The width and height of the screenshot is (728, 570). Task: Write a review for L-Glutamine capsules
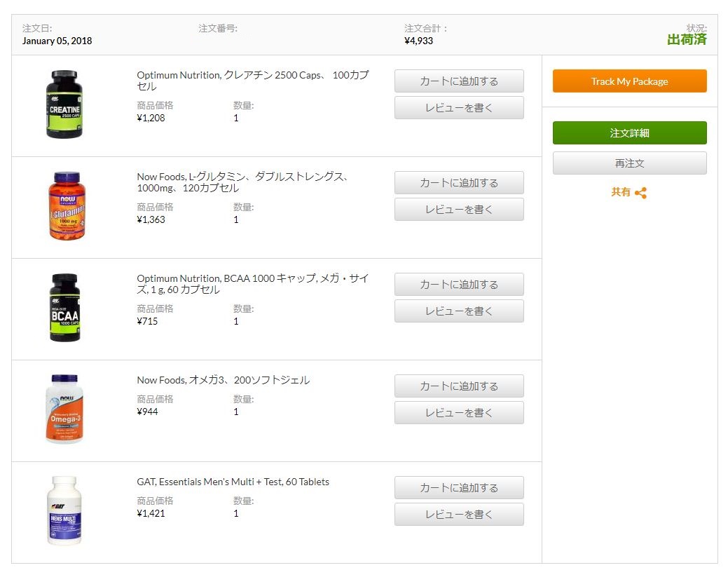coord(459,210)
